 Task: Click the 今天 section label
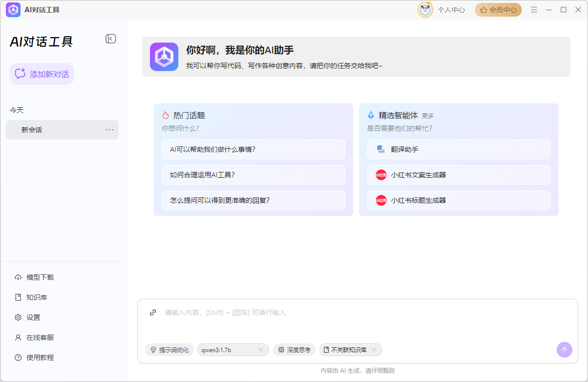point(17,110)
